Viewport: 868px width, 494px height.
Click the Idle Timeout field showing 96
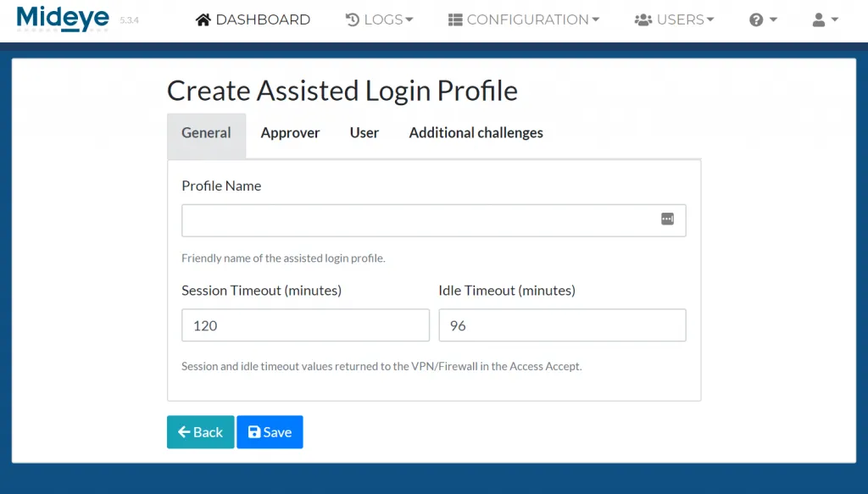562,325
